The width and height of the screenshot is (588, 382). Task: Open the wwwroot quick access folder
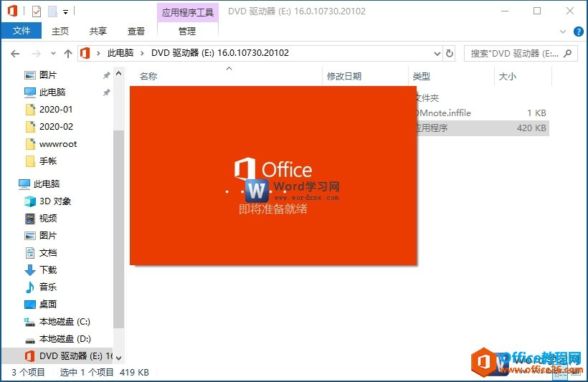tap(57, 144)
